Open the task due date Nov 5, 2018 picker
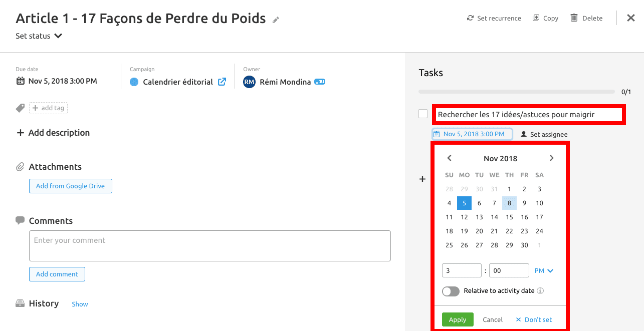Image resolution: width=644 pixels, height=331 pixels. [473, 134]
